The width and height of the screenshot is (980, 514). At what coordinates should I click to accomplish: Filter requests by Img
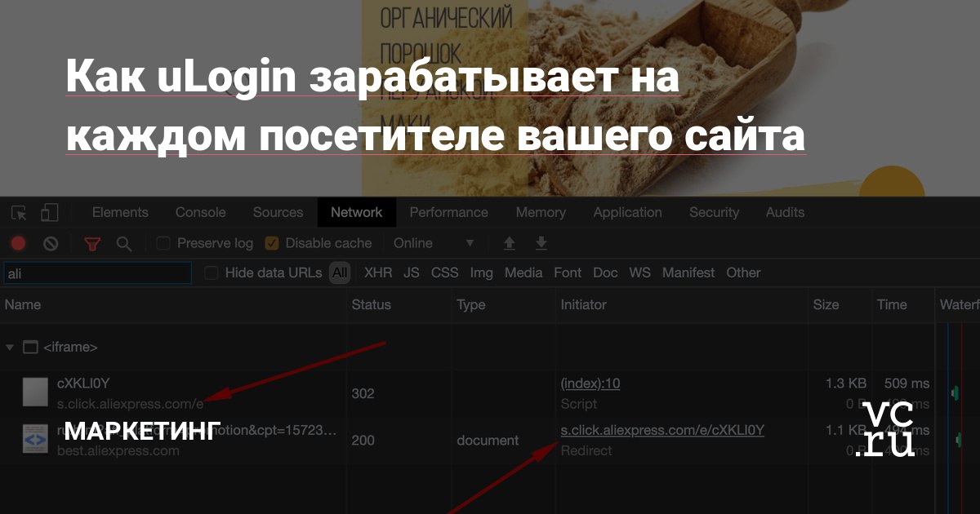482,273
